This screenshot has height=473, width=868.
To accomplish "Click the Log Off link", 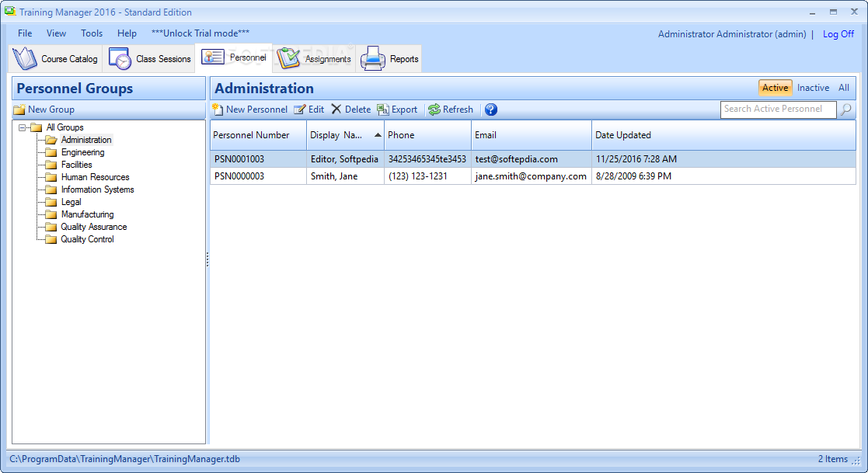I will (x=838, y=33).
